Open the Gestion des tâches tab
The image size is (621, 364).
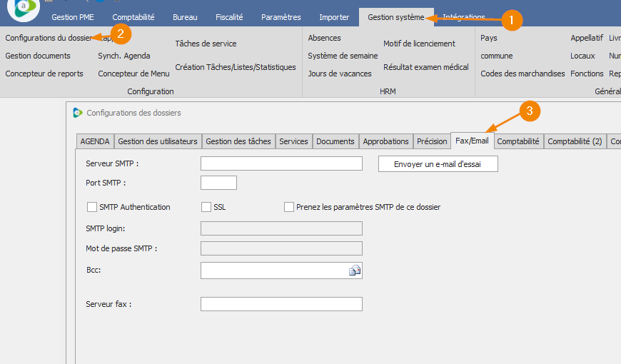238,141
